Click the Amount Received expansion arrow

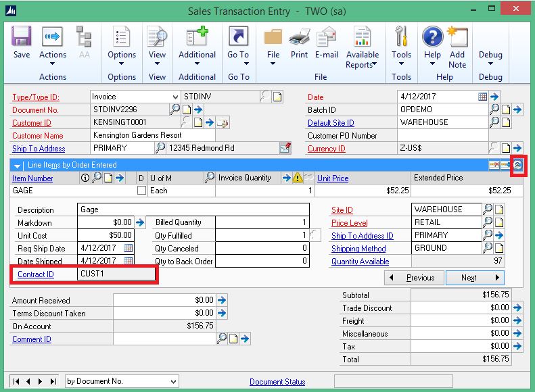[x=222, y=300]
